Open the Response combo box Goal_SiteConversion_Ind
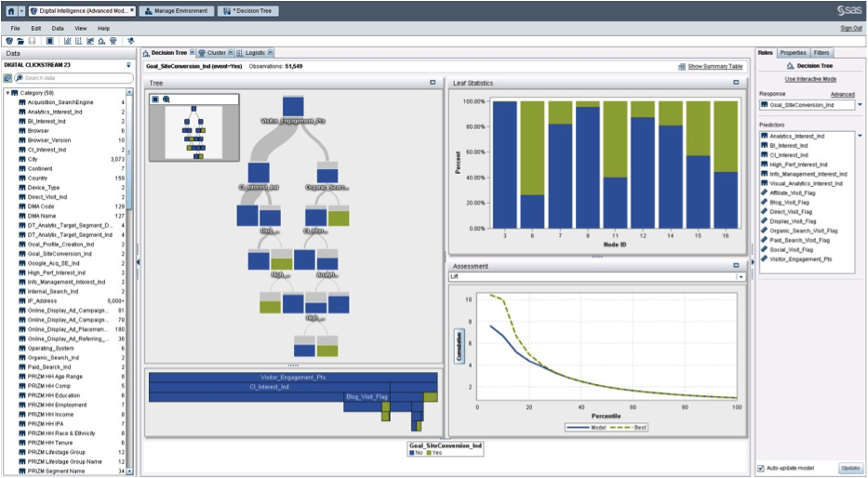This screenshot has width=868, height=478. [x=808, y=104]
